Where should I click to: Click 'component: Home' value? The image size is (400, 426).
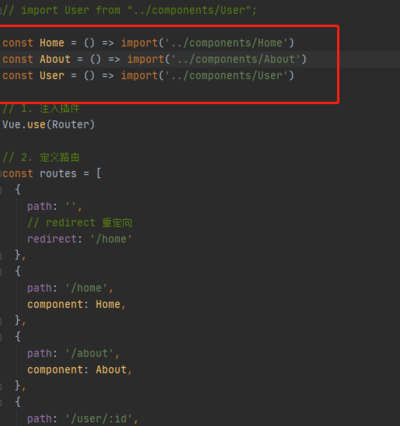click(x=108, y=304)
